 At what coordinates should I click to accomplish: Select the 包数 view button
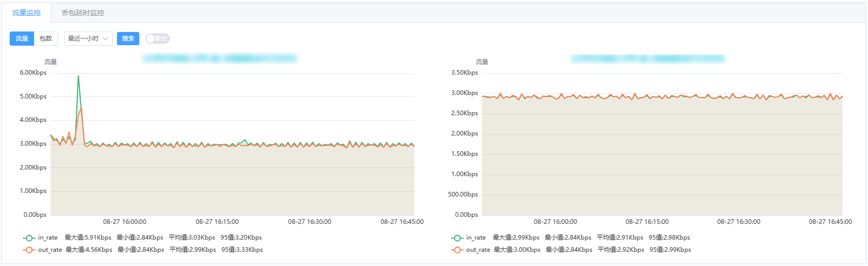pos(46,39)
